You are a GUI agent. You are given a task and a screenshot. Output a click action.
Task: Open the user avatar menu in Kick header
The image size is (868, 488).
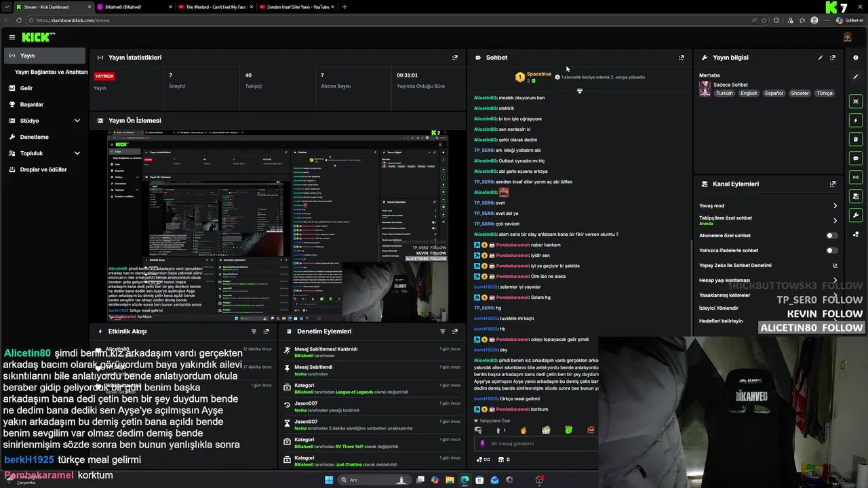(848, 37)
